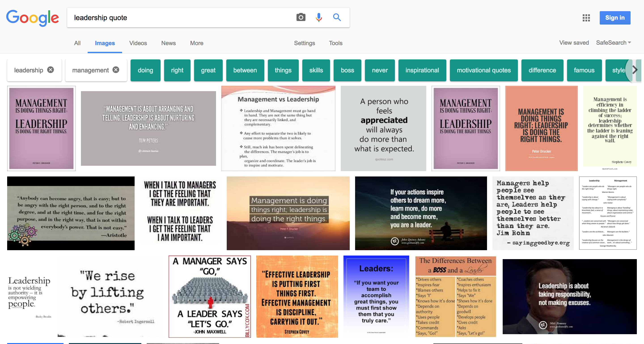Viewport: 644px width, 344px height.
Task: Switch to the News tab
Action: (x=168, y=43)
